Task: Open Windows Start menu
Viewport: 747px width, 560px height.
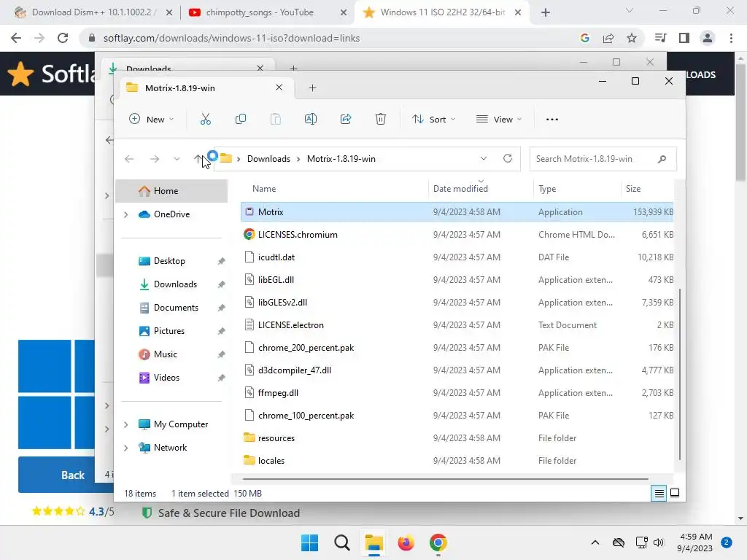Action: coord(309,542)
